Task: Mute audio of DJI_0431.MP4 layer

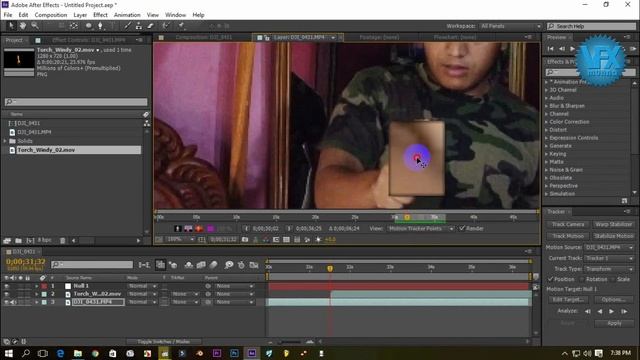Action: [x=13, y=302]
